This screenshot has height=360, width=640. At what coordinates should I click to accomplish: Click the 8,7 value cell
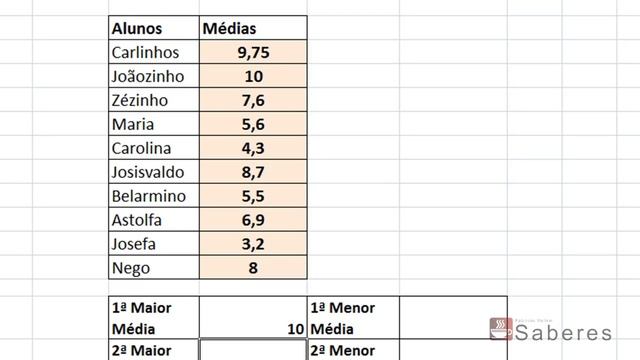point(253,172)
